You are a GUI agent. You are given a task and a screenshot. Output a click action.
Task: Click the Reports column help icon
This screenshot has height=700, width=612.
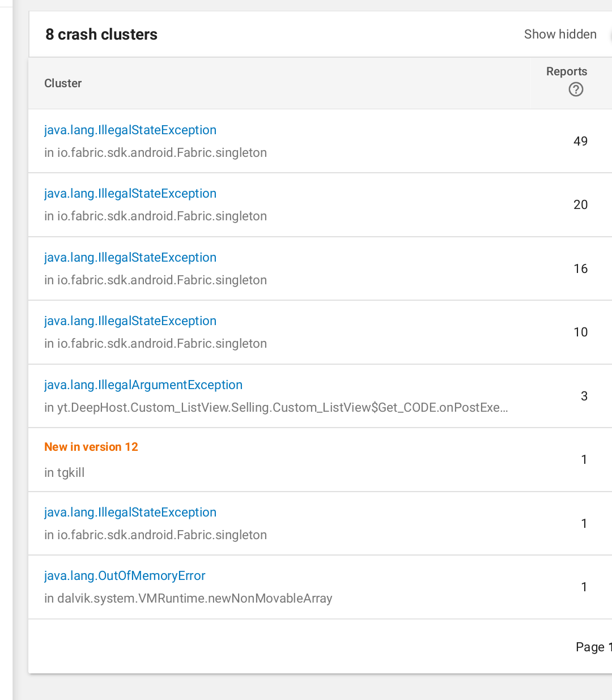(576, 89)
